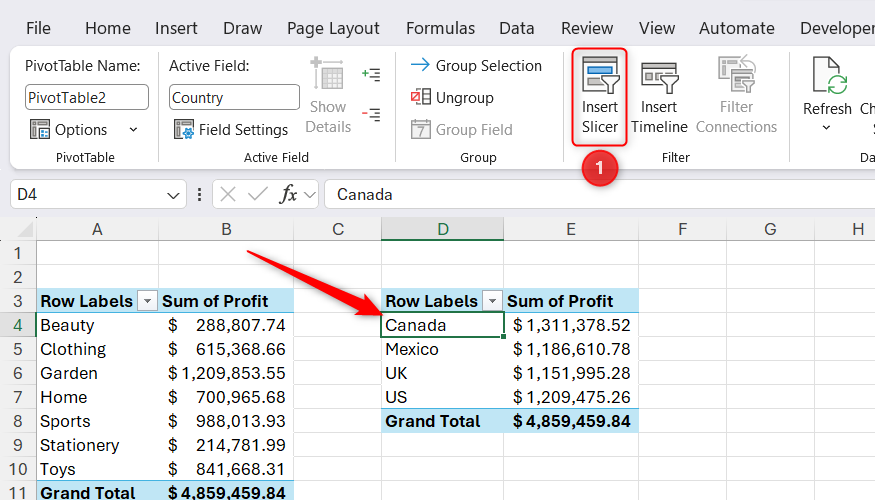Image resolution: width=875 pixels, height=500 pixels.
Task: Select row 9 header
Action: pos(18,445)
